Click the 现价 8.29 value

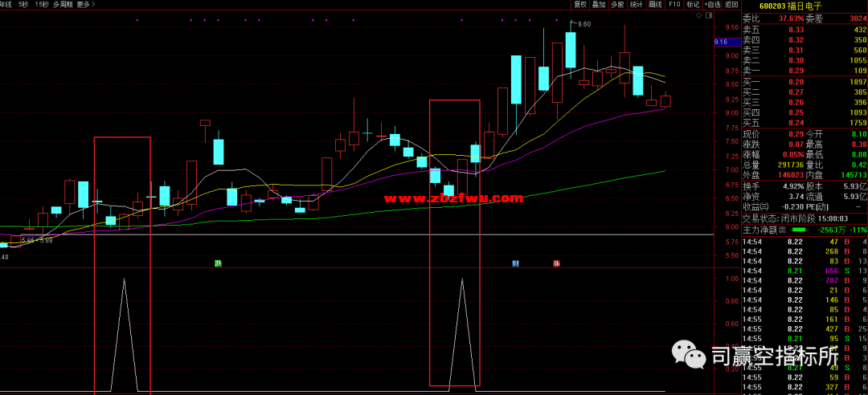pyautogui.click(x=796, y=134)
